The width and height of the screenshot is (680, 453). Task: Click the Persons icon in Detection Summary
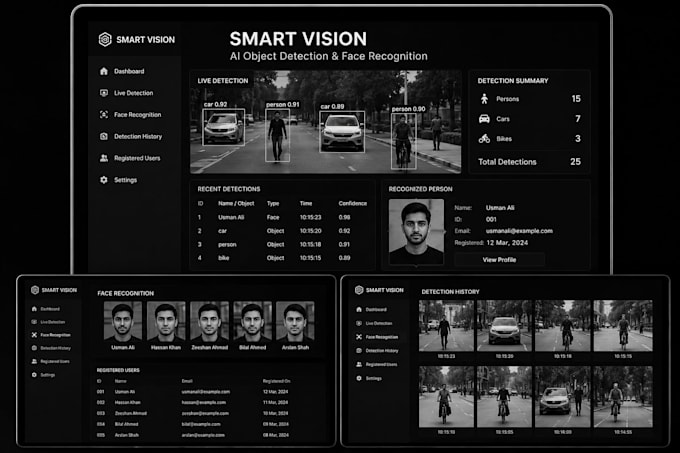484,99
